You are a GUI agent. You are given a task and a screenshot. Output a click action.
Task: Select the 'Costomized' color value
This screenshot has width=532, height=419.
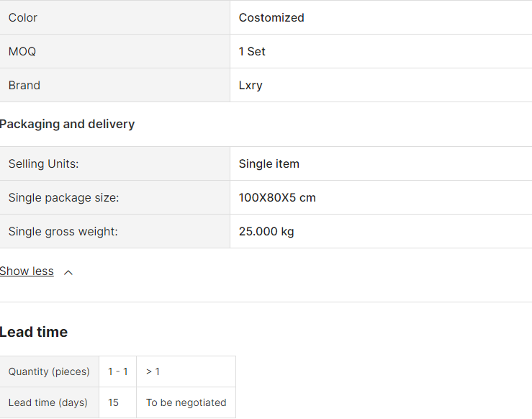tap(271, 17)
